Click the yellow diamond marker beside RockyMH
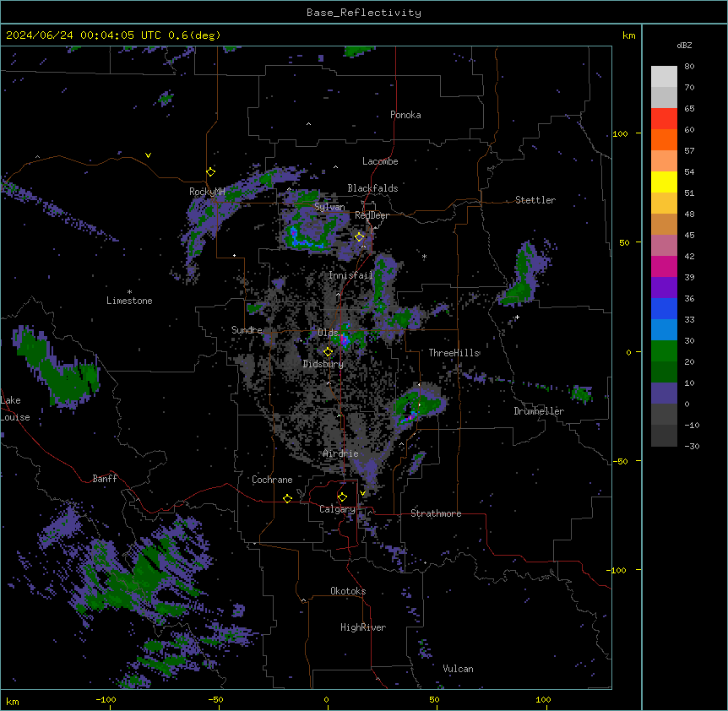 (x=210, y=172)
